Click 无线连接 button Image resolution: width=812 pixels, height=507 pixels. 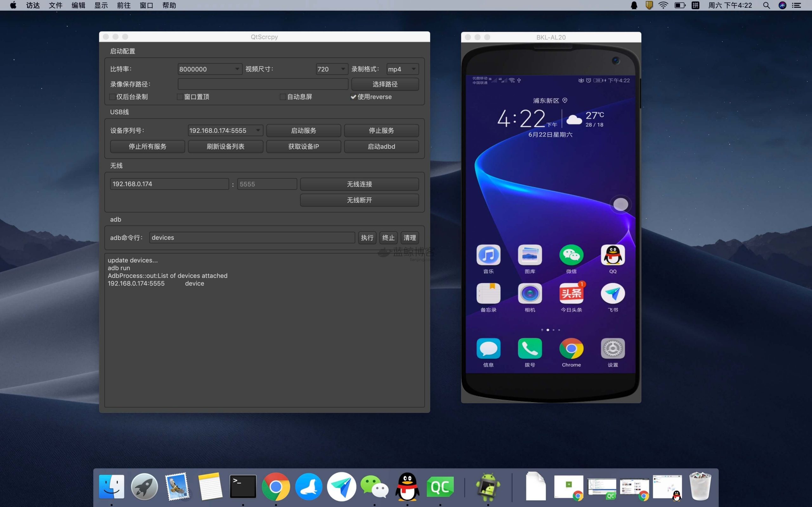[x=359, y=183]
